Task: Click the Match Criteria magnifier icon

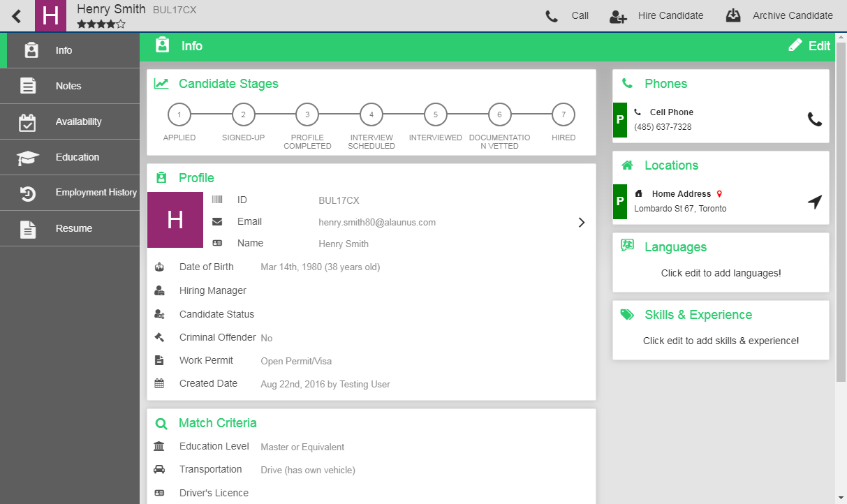Action: coord(161,423)
